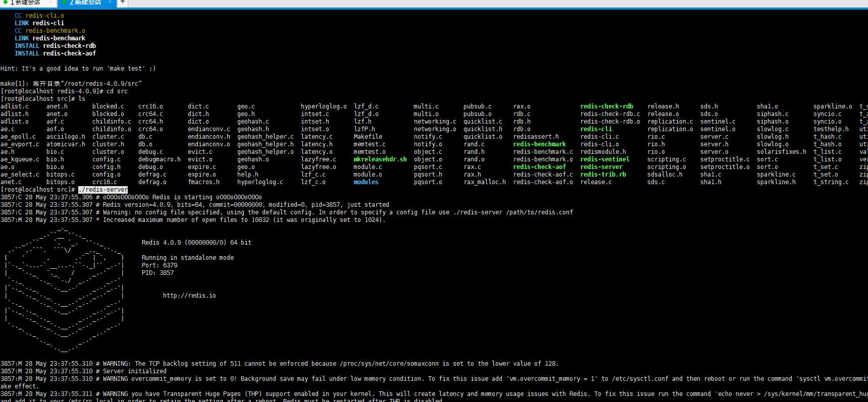Click the green status dot on tab 1
Image resolution: width=868 pixels, height=402 pixels.
[x=5, y=2]
